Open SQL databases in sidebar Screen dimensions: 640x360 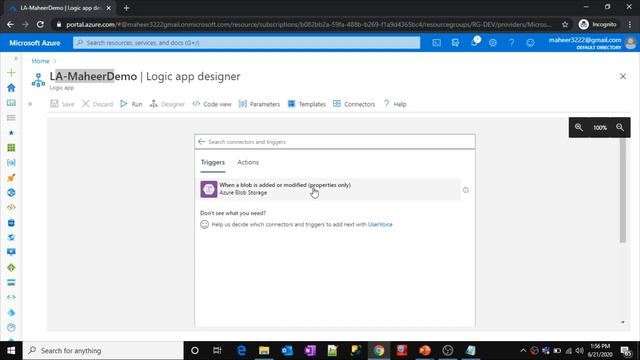[11, 223]
